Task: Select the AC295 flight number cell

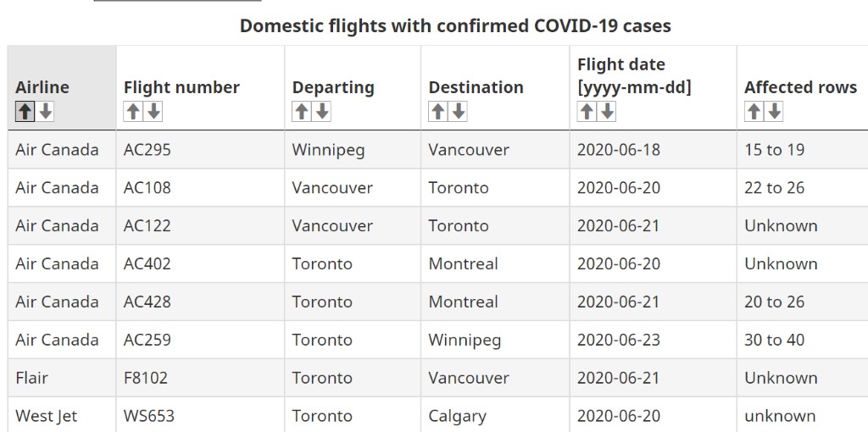Action: coord(200,150)
